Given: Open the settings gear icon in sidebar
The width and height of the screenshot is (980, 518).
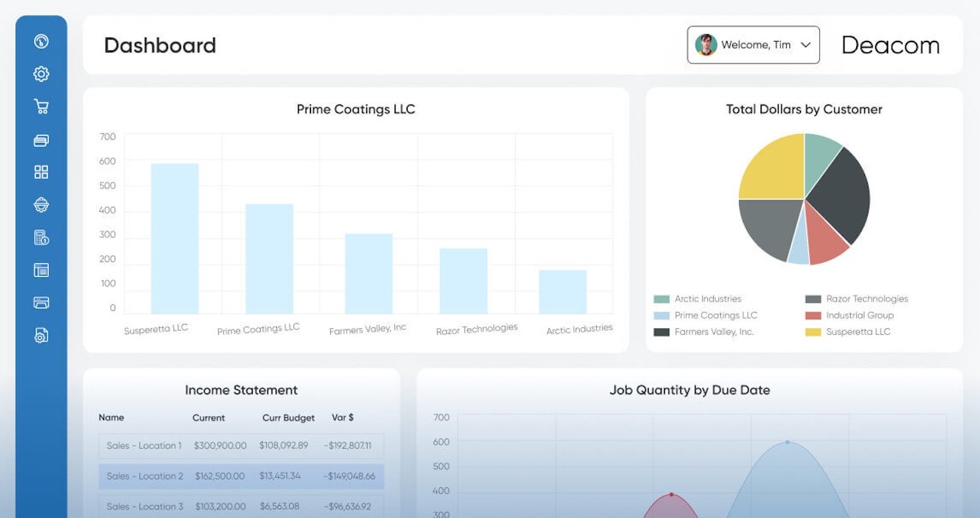Looking at the screenshot, I should [42, 74].
